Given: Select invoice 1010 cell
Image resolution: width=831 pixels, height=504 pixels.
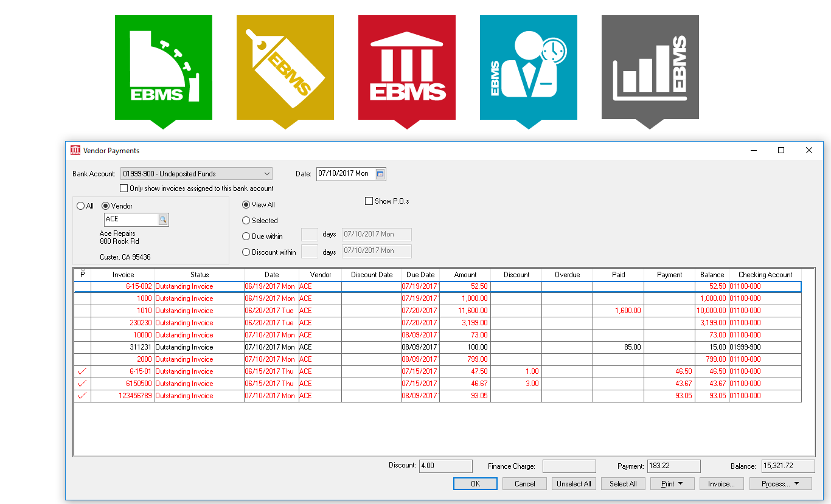Looking at the screenshot, I should tap(123, 311).
